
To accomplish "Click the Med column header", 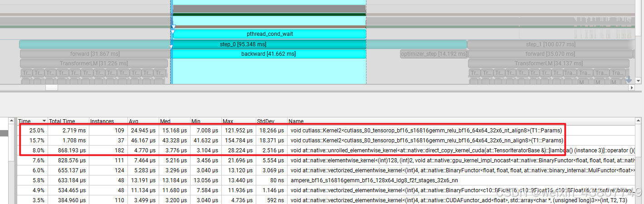I will [174, 121].
